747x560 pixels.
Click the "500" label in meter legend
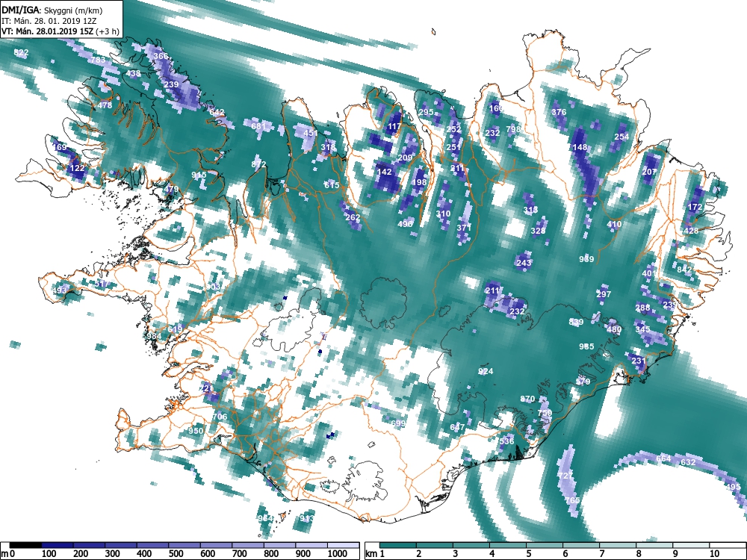pyautogui.click(x=176, y=554)
